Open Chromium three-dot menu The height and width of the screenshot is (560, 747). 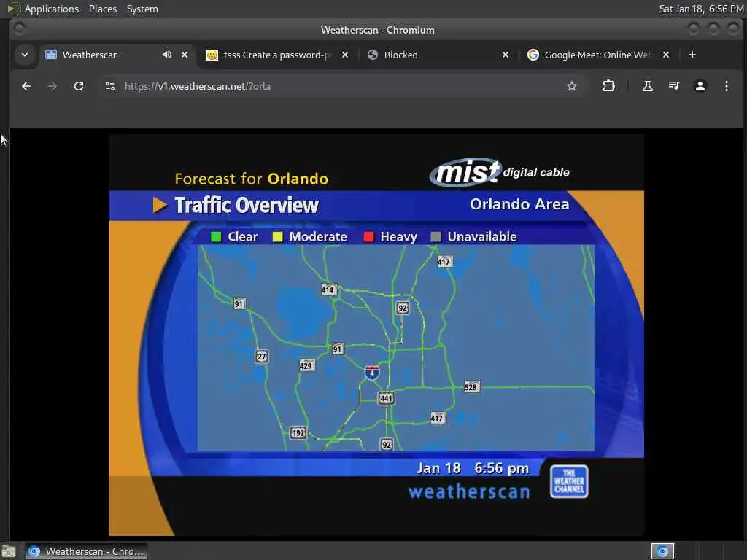[726, 86]
